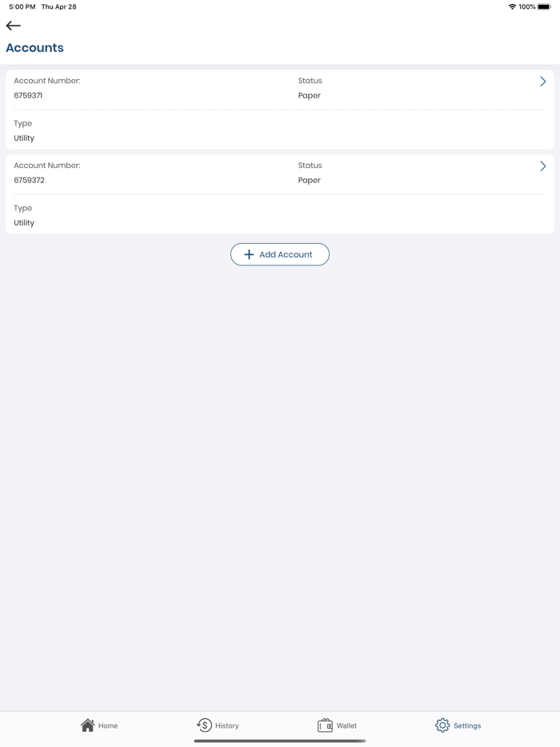Viewport: 560px width, 747px height.
Task: Tap the Paper status on second account
Action: coord(310,180)
